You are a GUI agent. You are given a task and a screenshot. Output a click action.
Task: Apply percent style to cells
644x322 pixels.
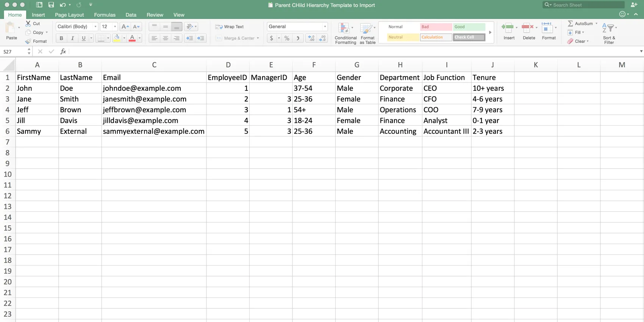(287, 38)
